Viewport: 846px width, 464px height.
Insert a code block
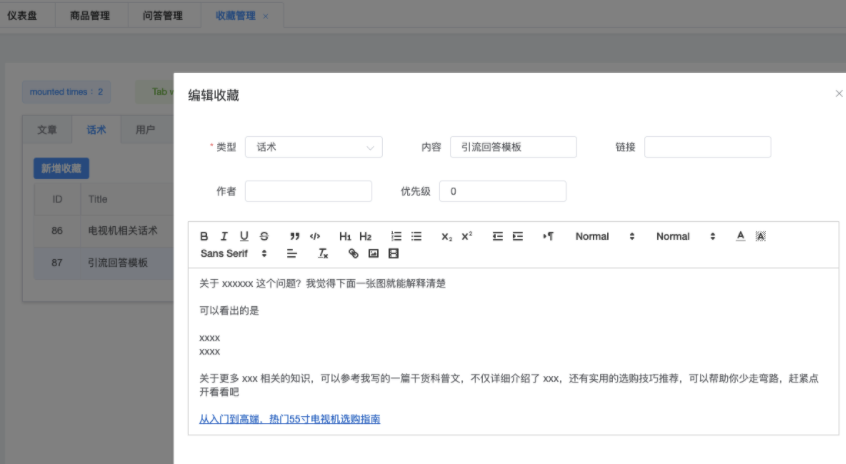pyautogui.click(x=315, y=236)
